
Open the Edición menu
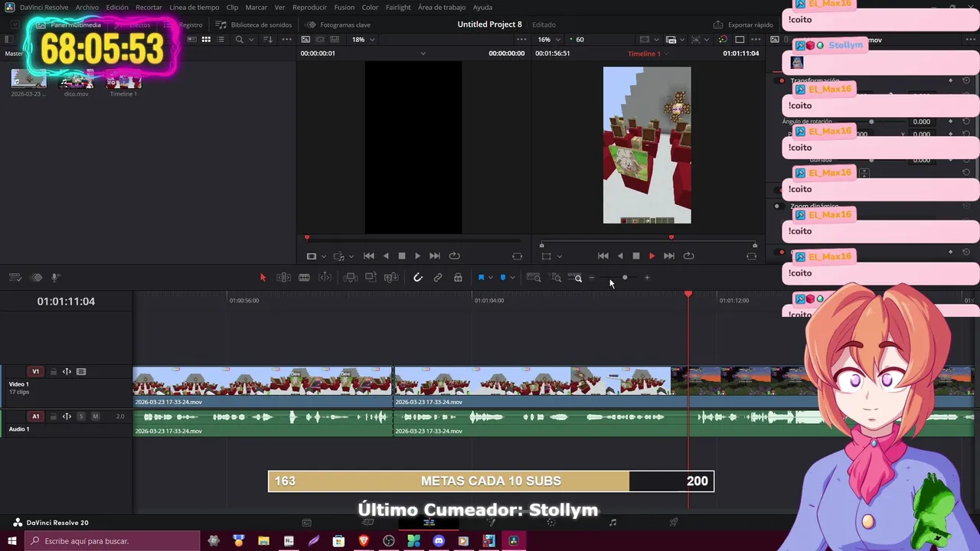click(117, 7)
